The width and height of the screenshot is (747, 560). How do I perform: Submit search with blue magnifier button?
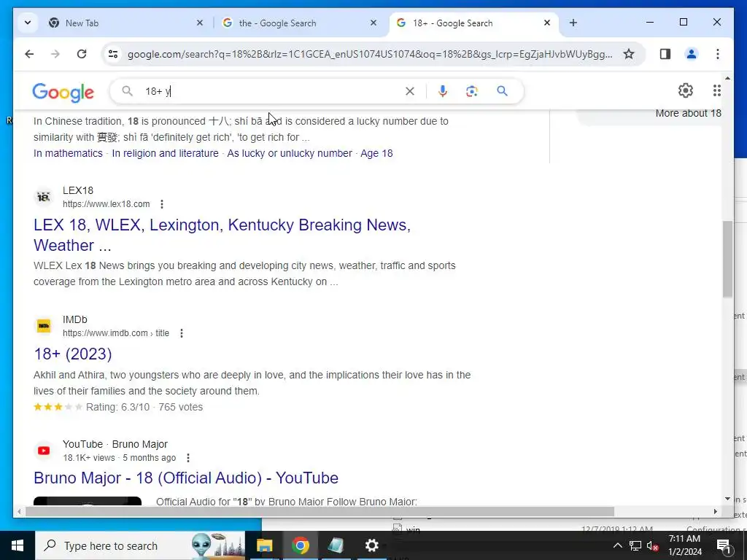[502, 91]
